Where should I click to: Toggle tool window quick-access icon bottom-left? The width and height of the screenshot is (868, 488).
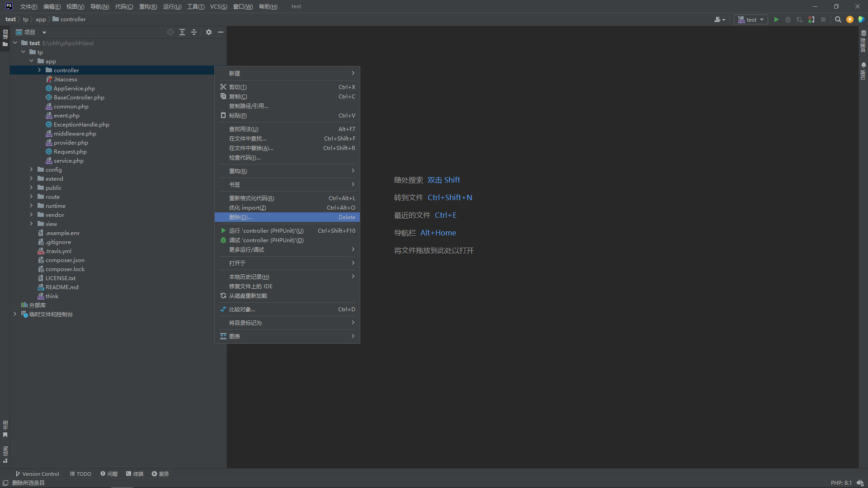pyautogui.click(x=5, y=483)
